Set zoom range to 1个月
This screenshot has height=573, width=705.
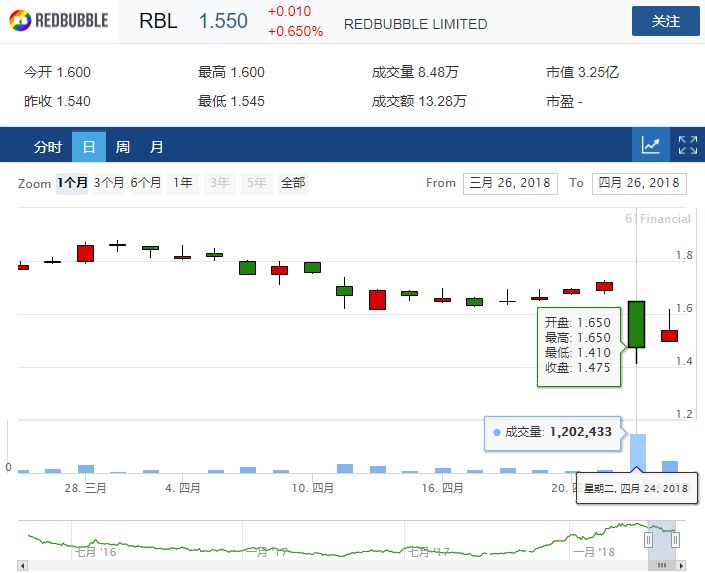click(x=72, y=183)
